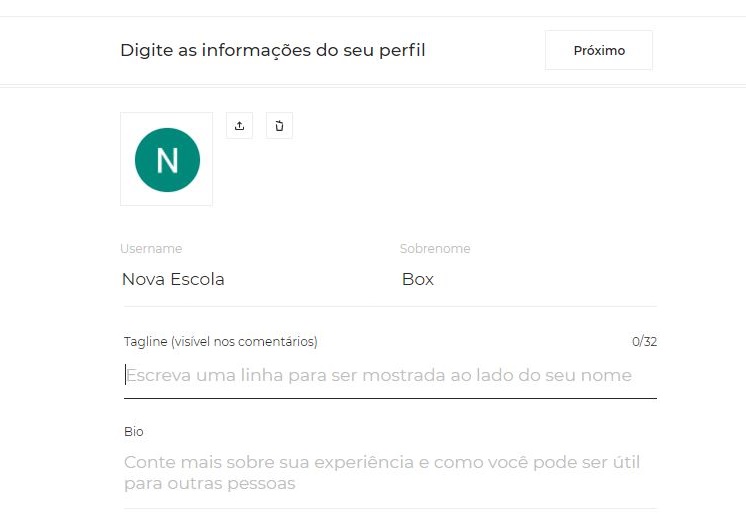Click the upload profile photo icon
The width and height of the screenshot is (746, 529).
[239, 126]
